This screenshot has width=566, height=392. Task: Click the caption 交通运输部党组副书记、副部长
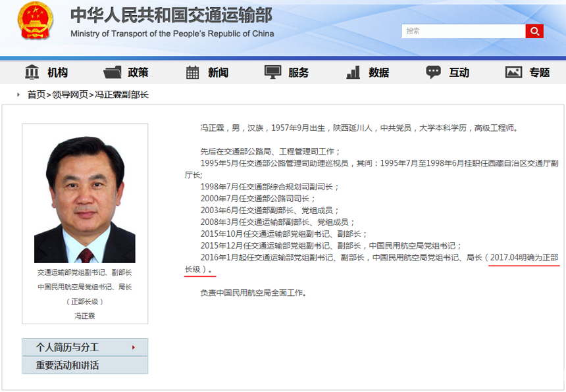point(85,272)
